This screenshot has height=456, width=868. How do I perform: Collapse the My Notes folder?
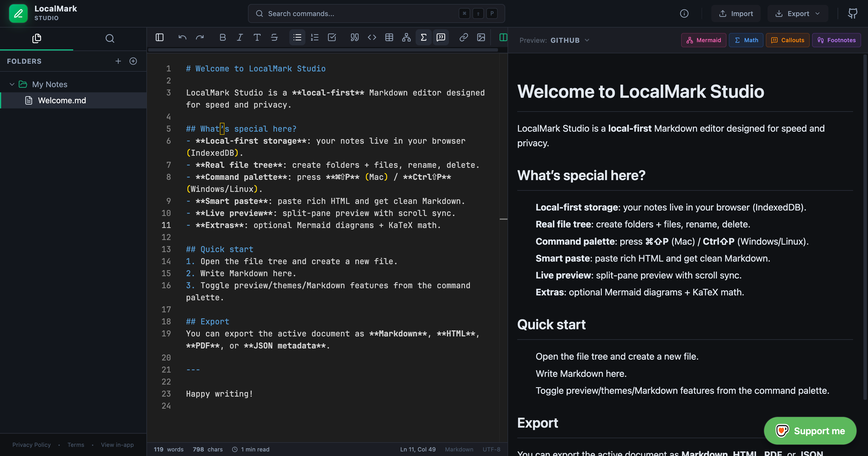(x=12, y=84)
